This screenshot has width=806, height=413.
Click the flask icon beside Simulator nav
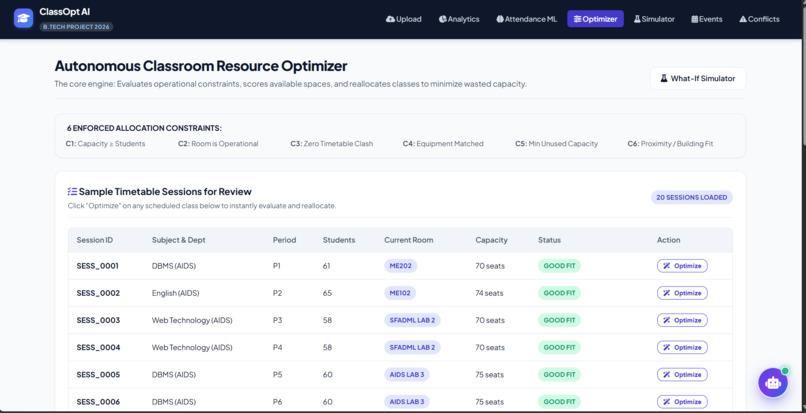637,19
